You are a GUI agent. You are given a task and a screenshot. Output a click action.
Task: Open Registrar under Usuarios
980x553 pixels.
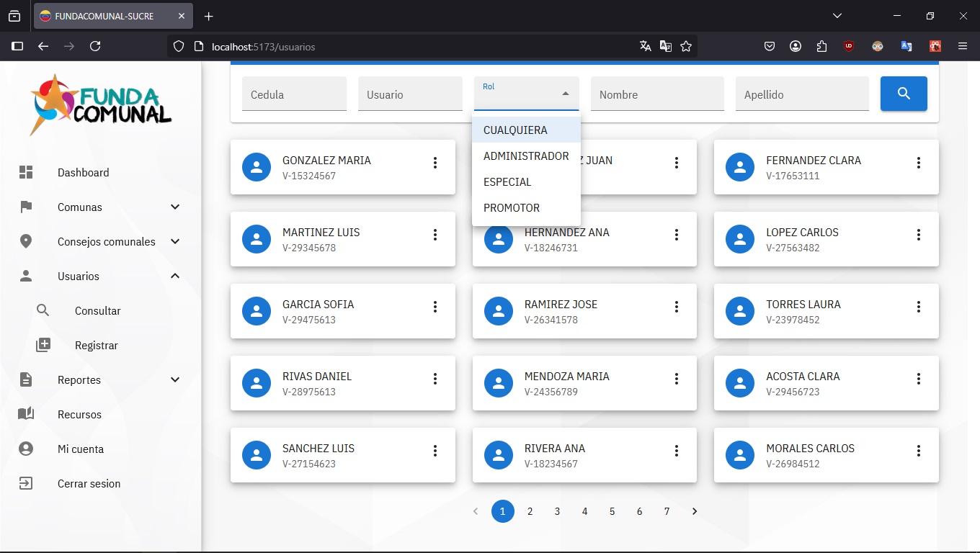tap(96, 346)
